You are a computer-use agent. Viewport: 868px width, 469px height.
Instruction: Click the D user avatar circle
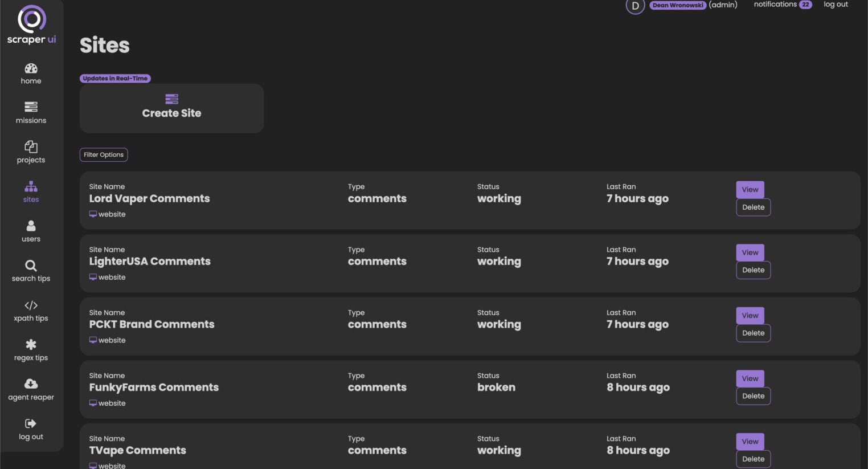coord(635,6)
